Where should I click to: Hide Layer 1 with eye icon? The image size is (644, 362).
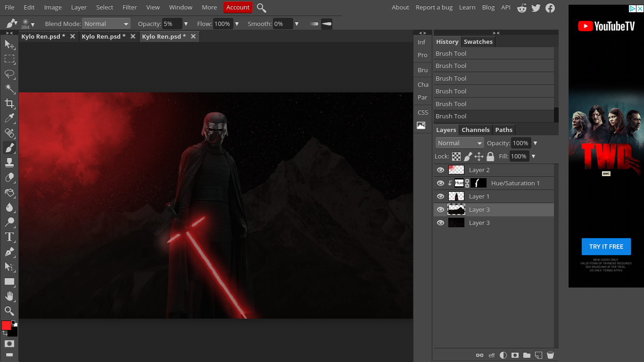pyautogui.click(x=440, y=197)
